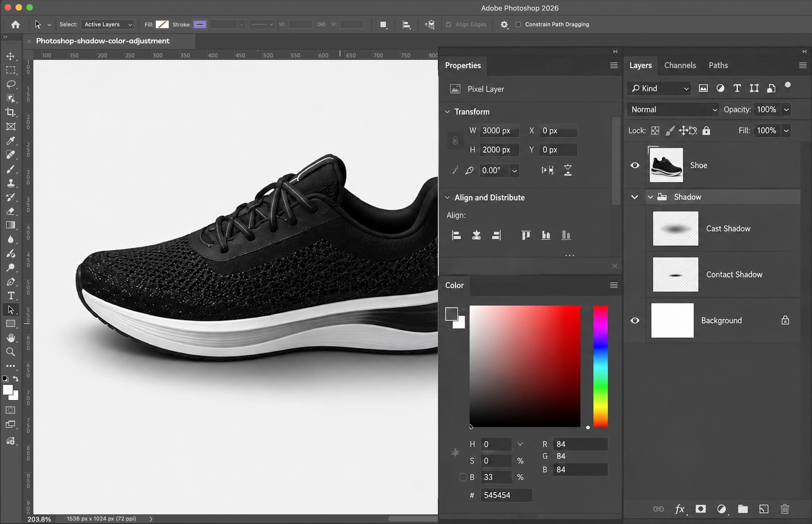Open the Paths tab
Viewport: 812px width, 524px height.
[718, 65]
